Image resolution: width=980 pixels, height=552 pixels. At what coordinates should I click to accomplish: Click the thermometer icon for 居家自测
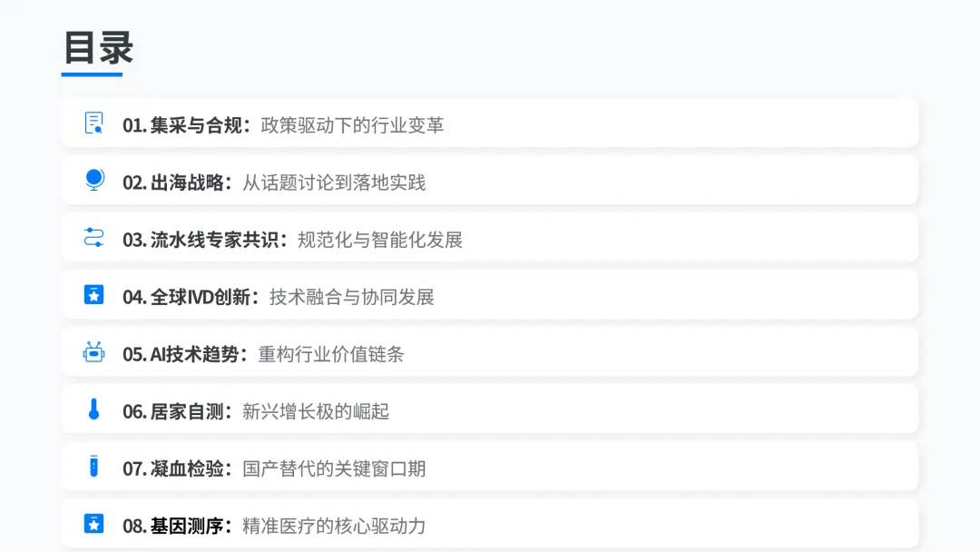[93, 409]
